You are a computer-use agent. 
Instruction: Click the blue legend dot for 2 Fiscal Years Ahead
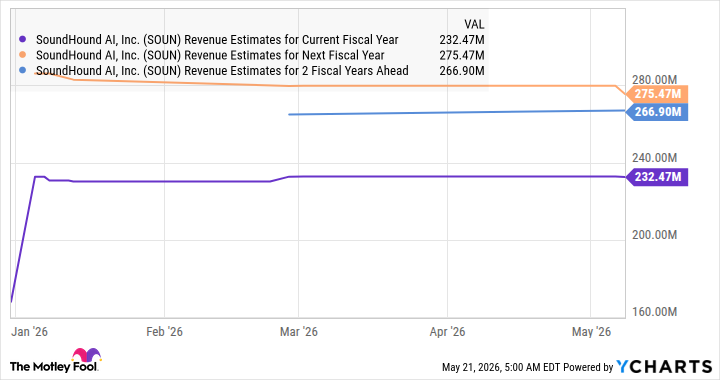[x=22, y=70]
